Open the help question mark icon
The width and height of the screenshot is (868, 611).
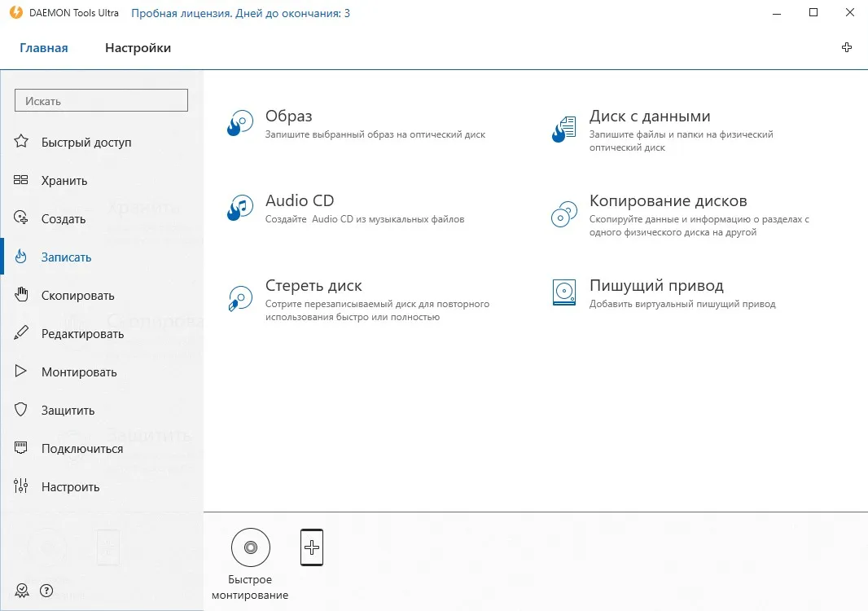[x=46, y=591]
